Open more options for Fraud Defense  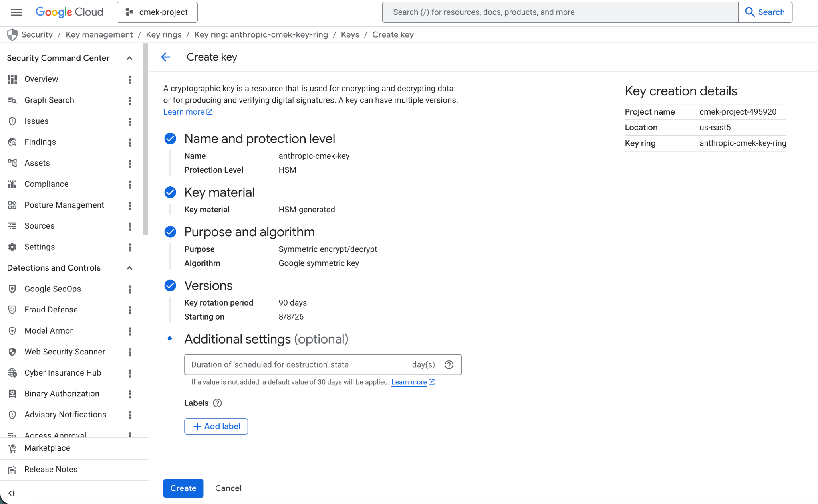pyautogui.click(x=130, y=310)
